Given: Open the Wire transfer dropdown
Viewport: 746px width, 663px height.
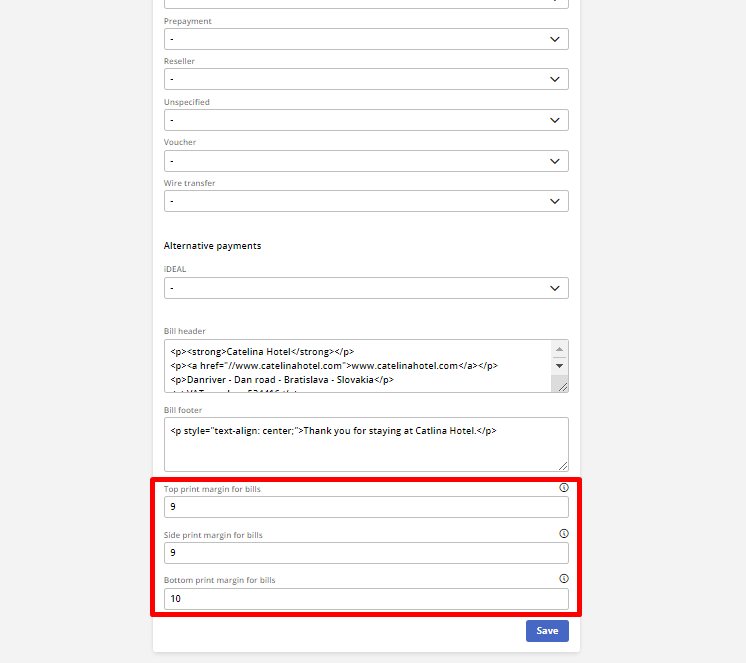Looking at the screenshot, I should 366,201.
